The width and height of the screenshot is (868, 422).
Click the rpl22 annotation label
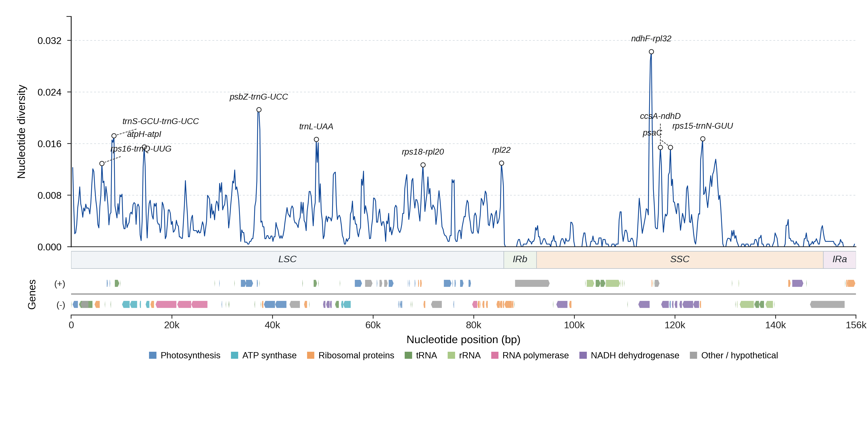coord(501,150)
